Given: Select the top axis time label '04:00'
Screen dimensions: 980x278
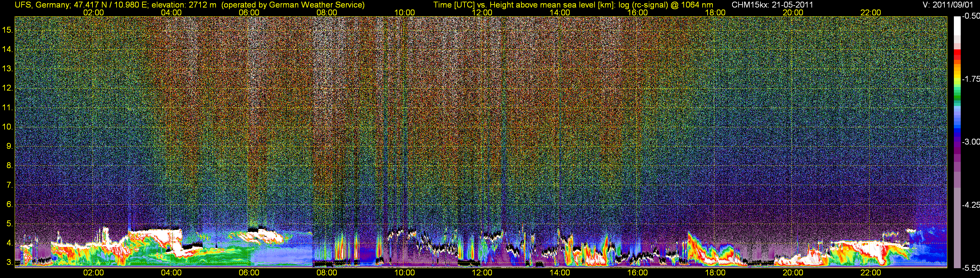Looking at the screenshot, I should point(171,12).
